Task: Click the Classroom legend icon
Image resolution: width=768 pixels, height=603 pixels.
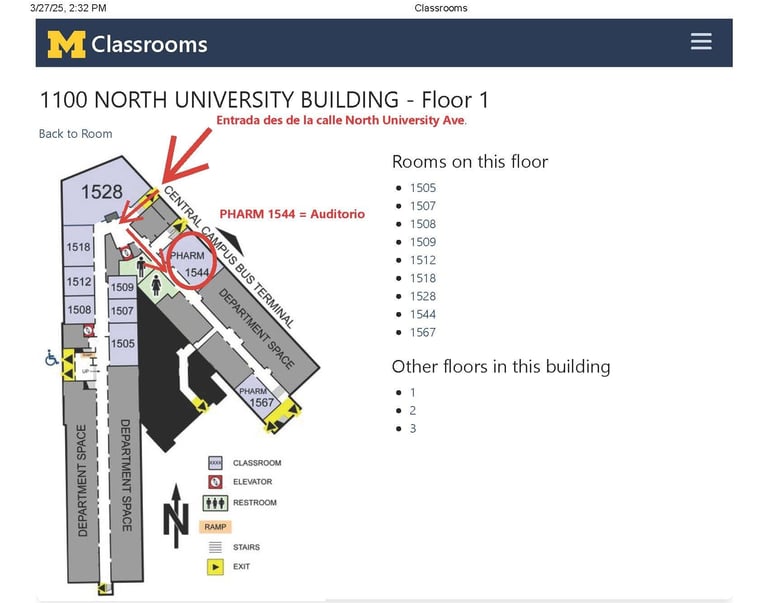Action: tap(215, 463)
